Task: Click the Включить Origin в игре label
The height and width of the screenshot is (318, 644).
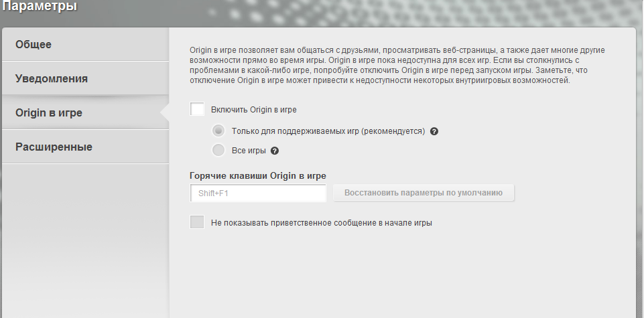Action: [254, 110]
